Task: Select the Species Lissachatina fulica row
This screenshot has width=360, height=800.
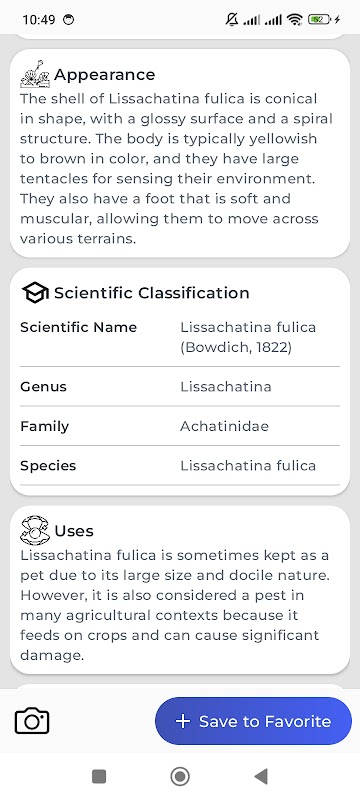Action: point(180,465)
